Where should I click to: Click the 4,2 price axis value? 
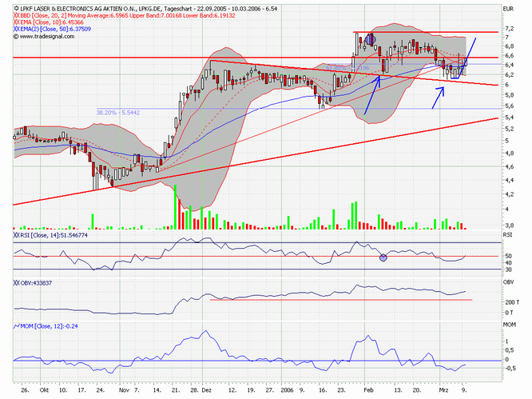510,194
